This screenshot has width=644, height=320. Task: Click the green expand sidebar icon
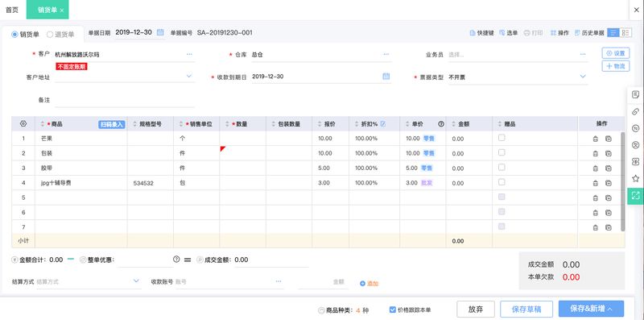[x=635, y=195]
